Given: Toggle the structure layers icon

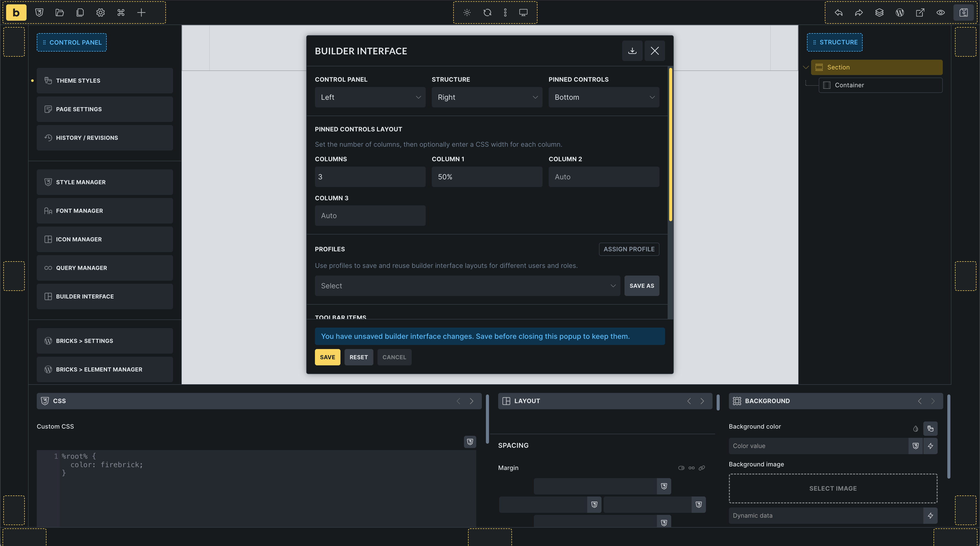Looking at the screenshot, I should (x=879, y=13).
